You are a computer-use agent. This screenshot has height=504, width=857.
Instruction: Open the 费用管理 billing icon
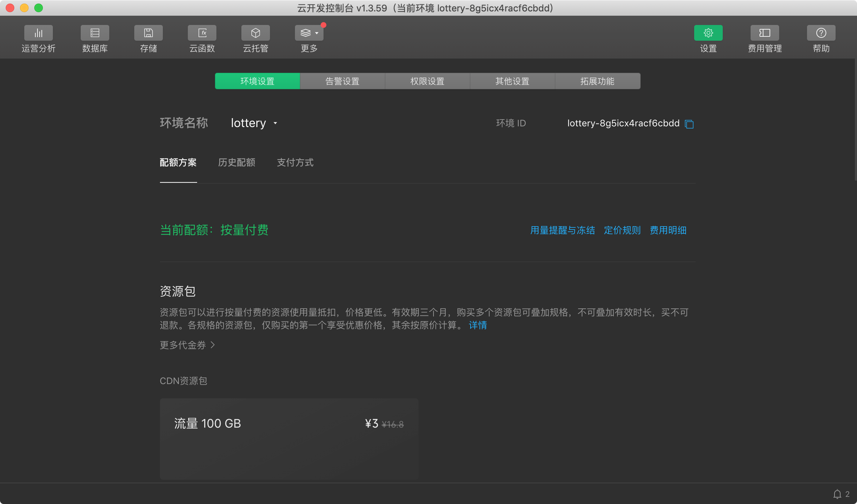765,33
